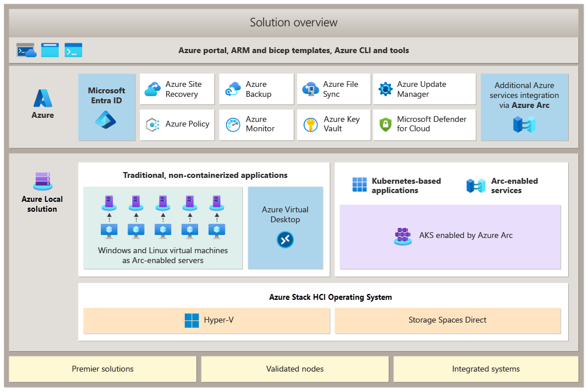The height and width of the screenshot is (392, 588).
Task: Click the Azure Monitor gauge icon
Action: [x=233, y=124]
